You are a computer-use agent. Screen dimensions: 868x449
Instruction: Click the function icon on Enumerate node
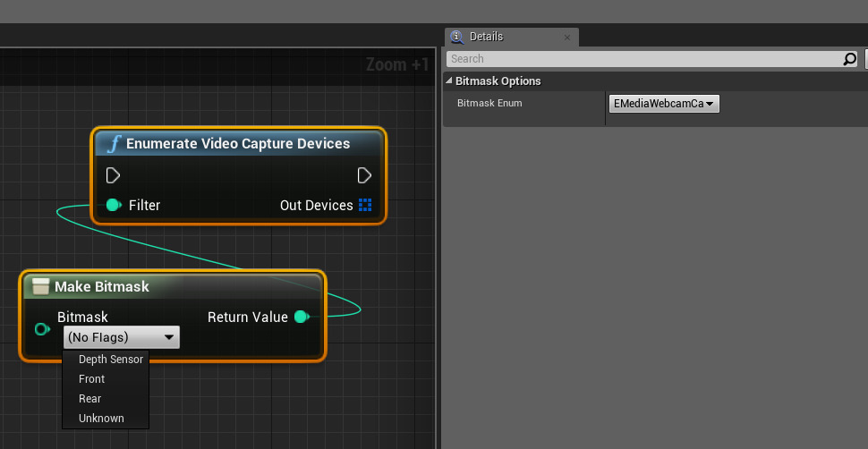tap(114, 144)
